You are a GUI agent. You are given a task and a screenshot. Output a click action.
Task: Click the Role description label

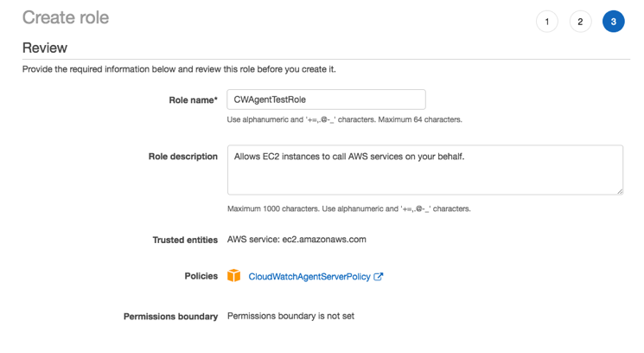[x=182, y=157]
